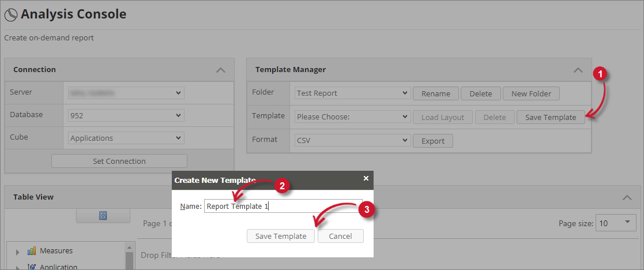Collapse the Connection panel
The image size is (644, 270).
pyautogui.click(x=220, y=70)
